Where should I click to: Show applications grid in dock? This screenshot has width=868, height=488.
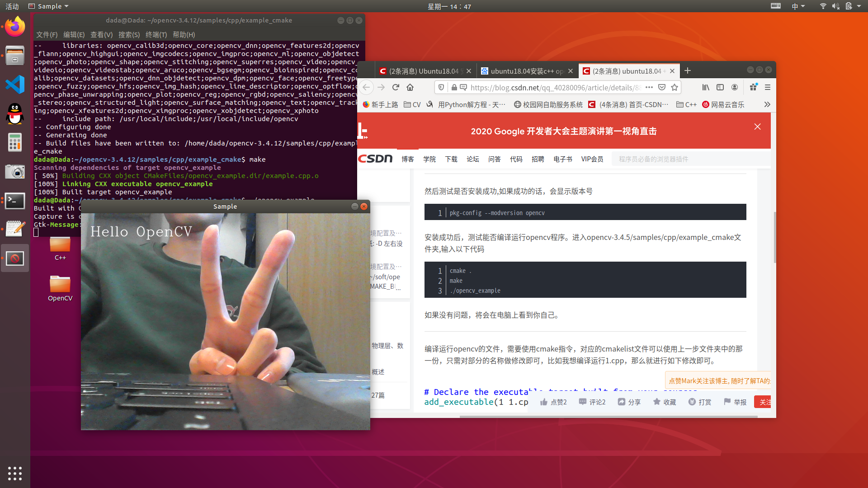point(15,473)
